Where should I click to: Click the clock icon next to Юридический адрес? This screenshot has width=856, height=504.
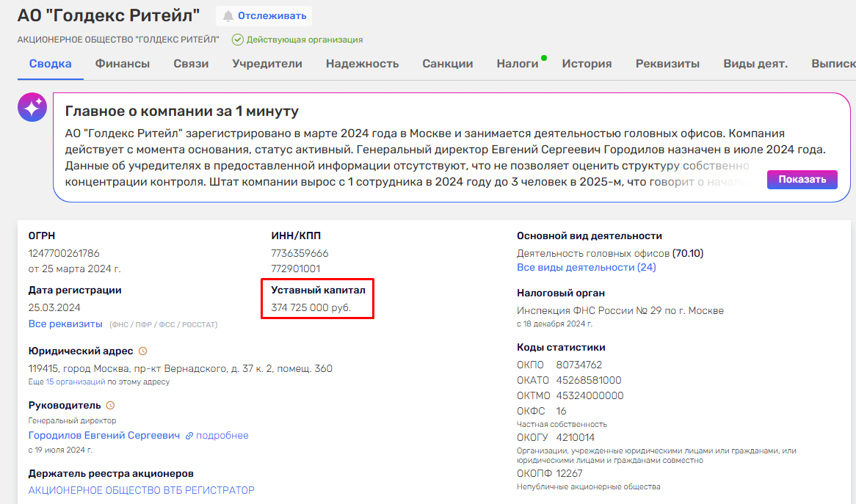coord(143,351)
